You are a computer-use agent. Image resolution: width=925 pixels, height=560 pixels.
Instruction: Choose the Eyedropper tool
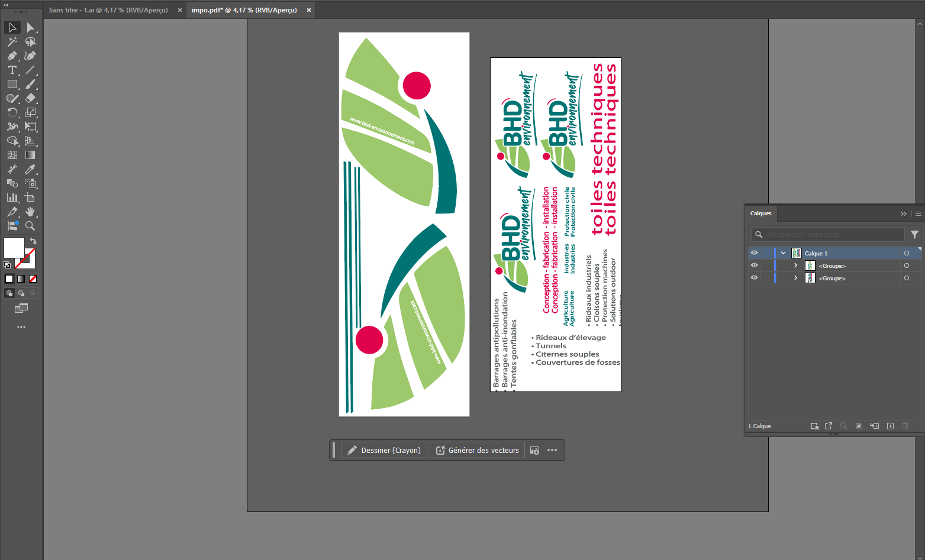point(30,169)
